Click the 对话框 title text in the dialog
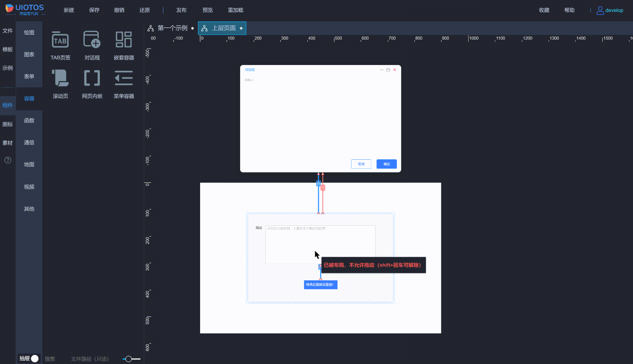Image resolution: width=633 pixels, height=364 pixels. 250,70
